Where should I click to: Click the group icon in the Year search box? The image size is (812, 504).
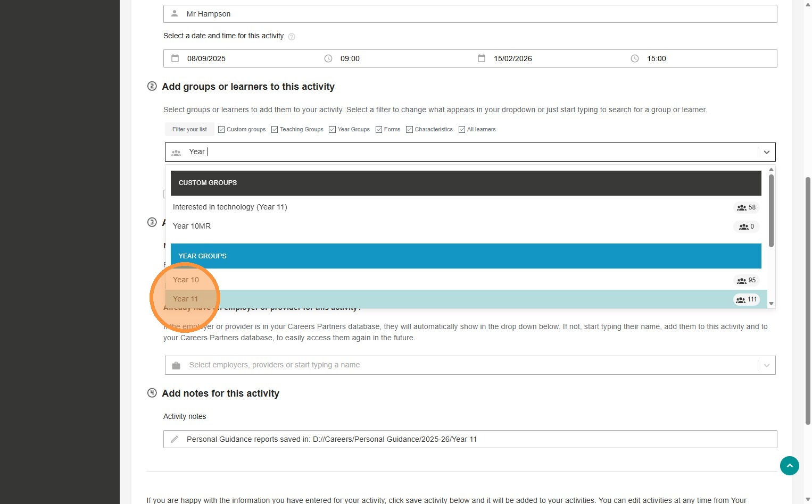point(176,153)
